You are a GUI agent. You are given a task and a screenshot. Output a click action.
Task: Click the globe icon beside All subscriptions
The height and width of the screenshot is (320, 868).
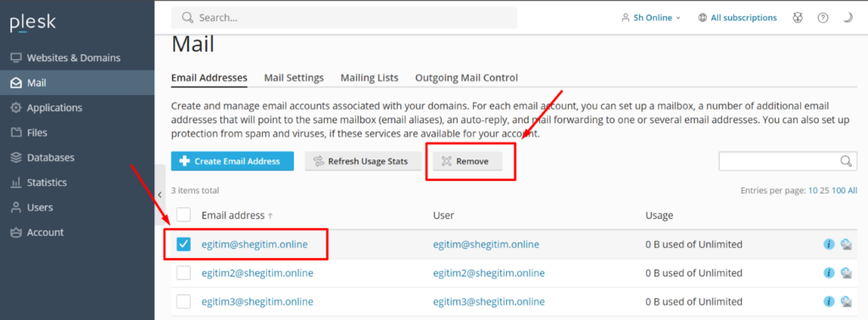pyautogui.click(x=703, y=18)
